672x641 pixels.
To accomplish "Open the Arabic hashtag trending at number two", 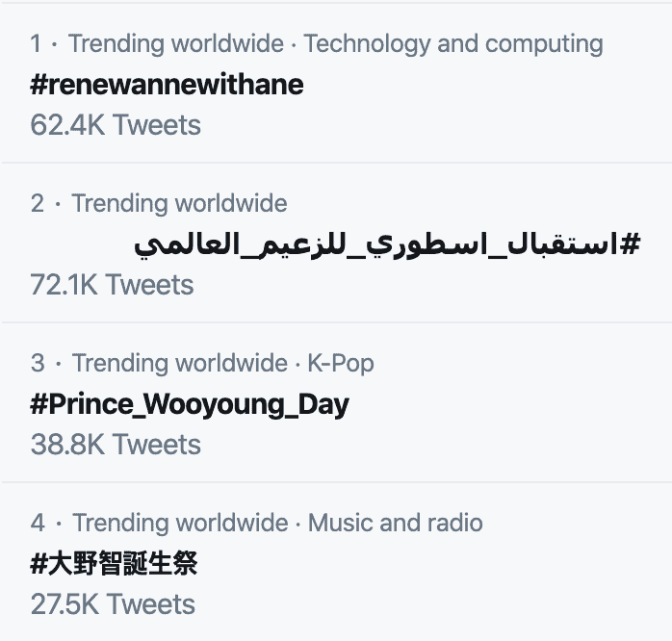I will [387, 244].
